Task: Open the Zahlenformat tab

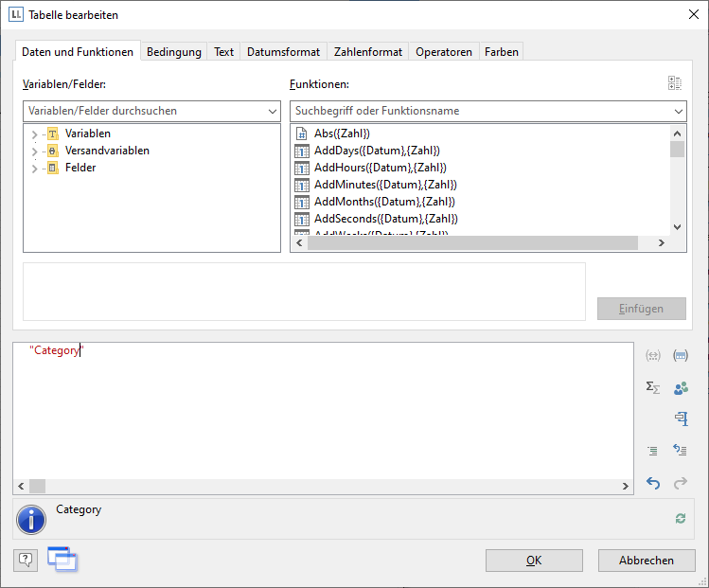Action: [368, 52]
